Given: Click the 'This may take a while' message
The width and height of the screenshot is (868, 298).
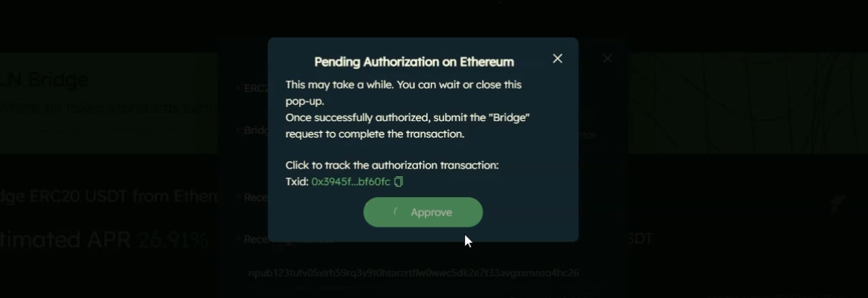Looking at the screenshot, I should pos(404,93).
